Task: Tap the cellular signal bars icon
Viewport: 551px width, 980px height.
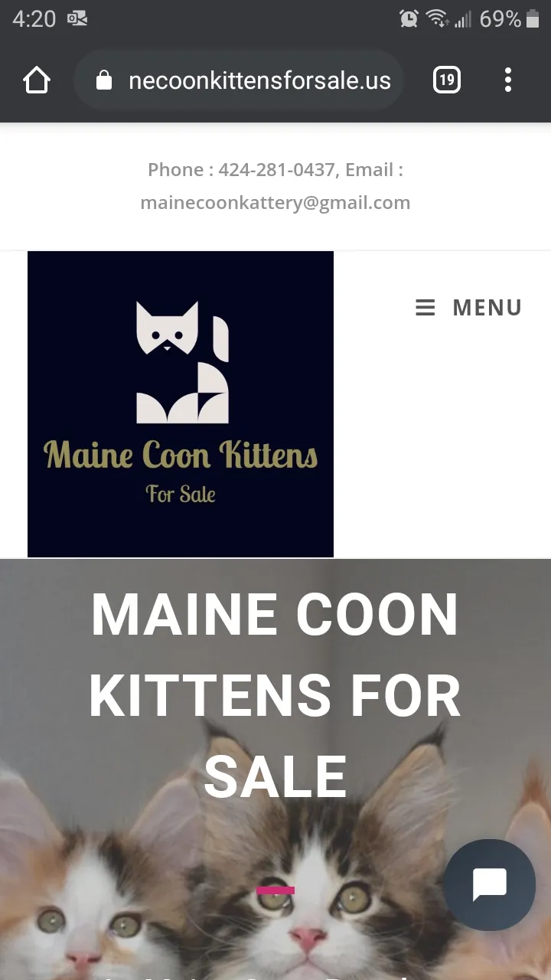Action: pyautogui.click(x=463, y=19)
